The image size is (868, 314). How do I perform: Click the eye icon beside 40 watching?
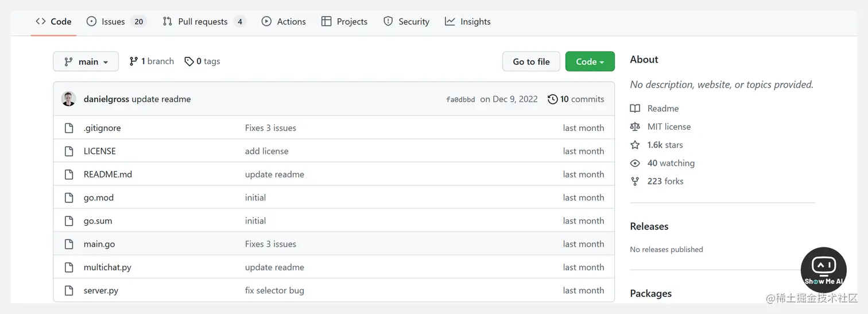(635, 163)
